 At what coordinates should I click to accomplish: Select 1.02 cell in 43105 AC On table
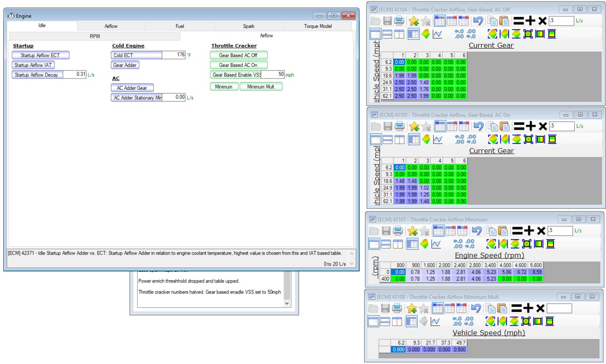pos(424,188)
